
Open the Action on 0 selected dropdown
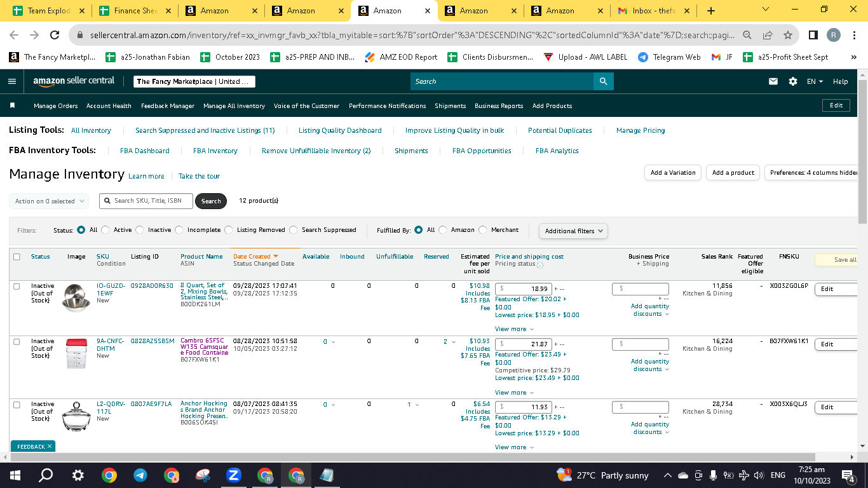pyautogui.click(x=50, y=201)
